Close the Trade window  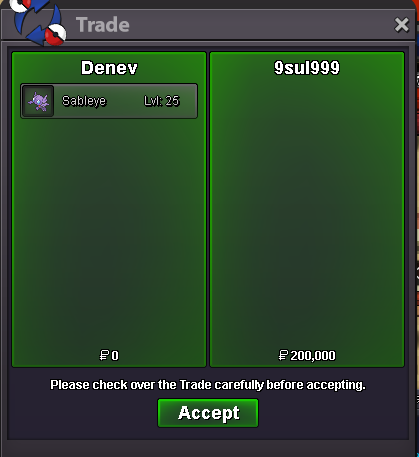[401, 25]
